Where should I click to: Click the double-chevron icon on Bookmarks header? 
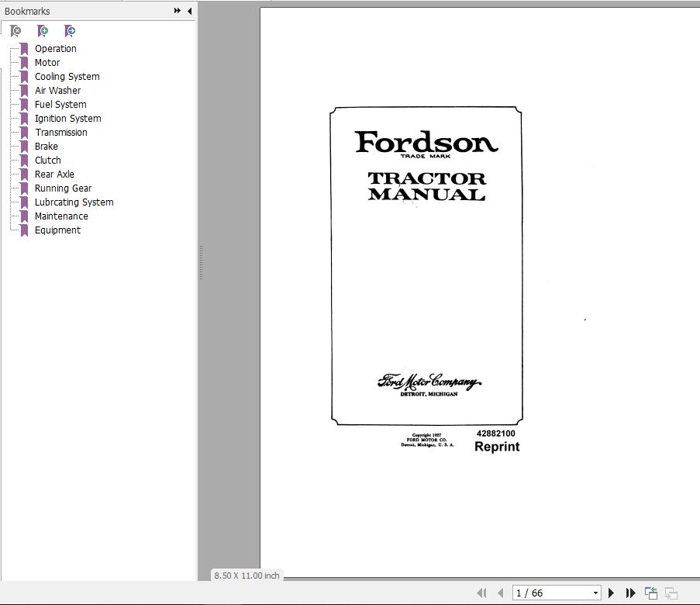click(x=177, y=11)
